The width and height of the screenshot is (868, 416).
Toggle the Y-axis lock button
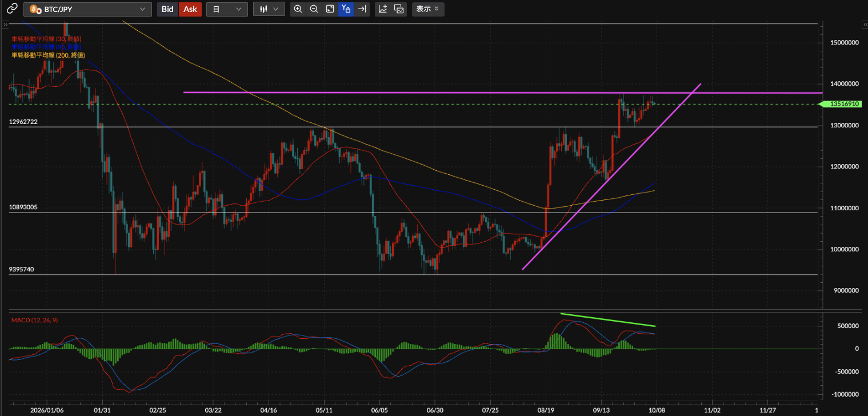[346, 9]
